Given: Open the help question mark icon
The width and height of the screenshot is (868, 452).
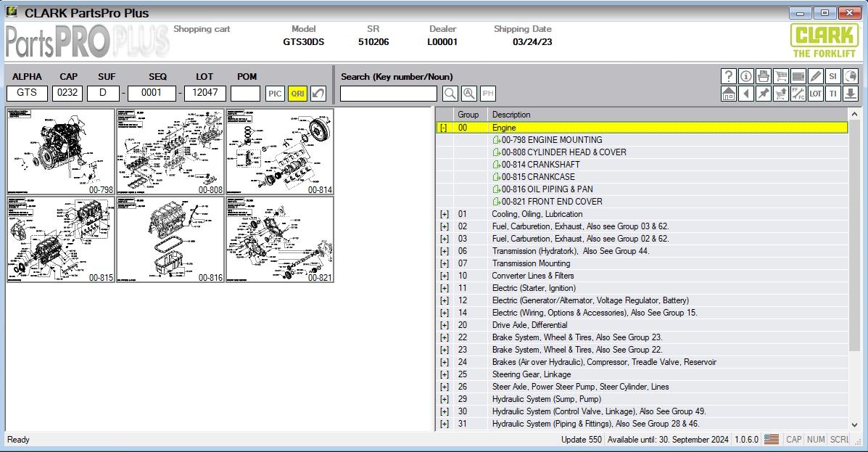Looking at the screenshot, I should 729,76.
